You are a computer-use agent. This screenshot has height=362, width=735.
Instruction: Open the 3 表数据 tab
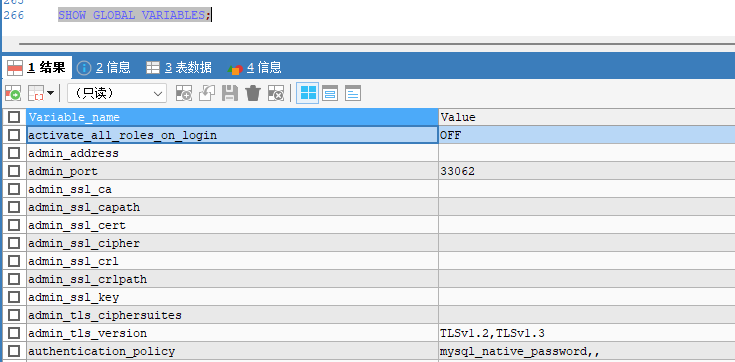coord(179,68)
